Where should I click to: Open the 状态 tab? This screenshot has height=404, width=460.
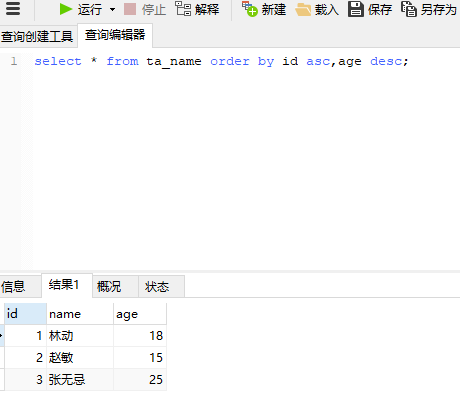[x=157, y=286]
